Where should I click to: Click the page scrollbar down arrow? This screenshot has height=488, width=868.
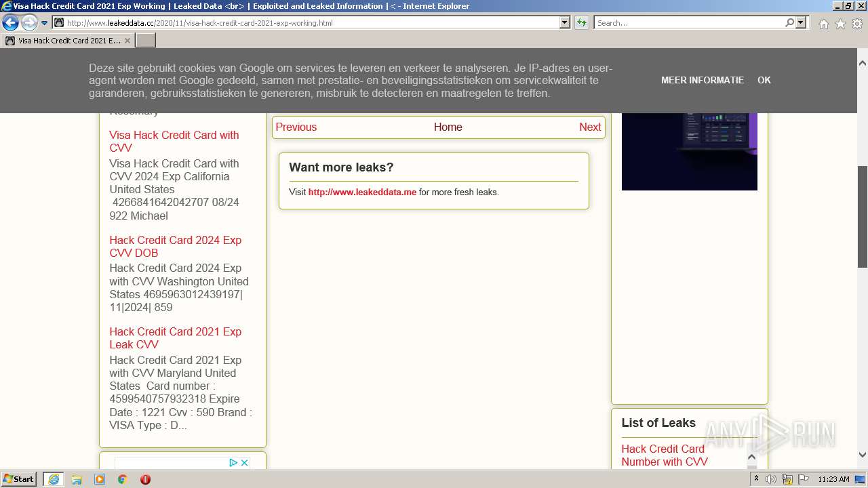click(863, 455)
